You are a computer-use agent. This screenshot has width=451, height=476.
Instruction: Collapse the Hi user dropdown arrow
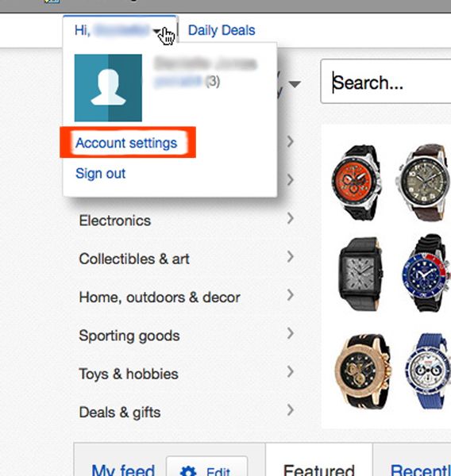tap(156, 31)
